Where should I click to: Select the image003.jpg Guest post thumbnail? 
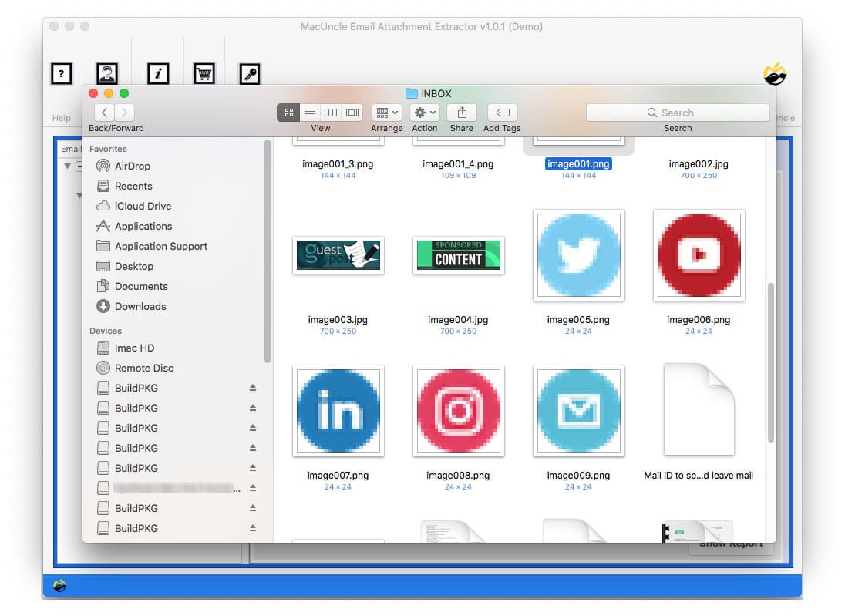(338, 255)
